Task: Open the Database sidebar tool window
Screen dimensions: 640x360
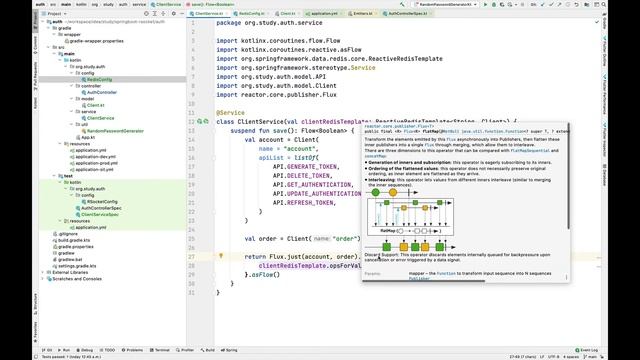Action: tap(604, 175)
